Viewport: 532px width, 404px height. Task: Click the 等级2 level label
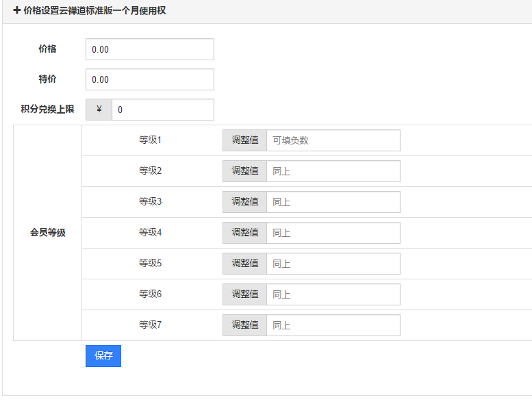150,171
